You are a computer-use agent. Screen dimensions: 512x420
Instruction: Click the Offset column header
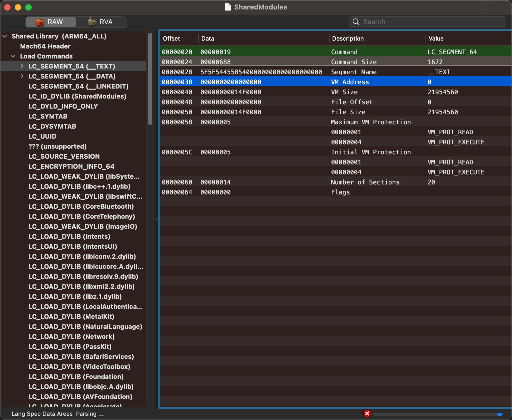[x=179, y=38]
